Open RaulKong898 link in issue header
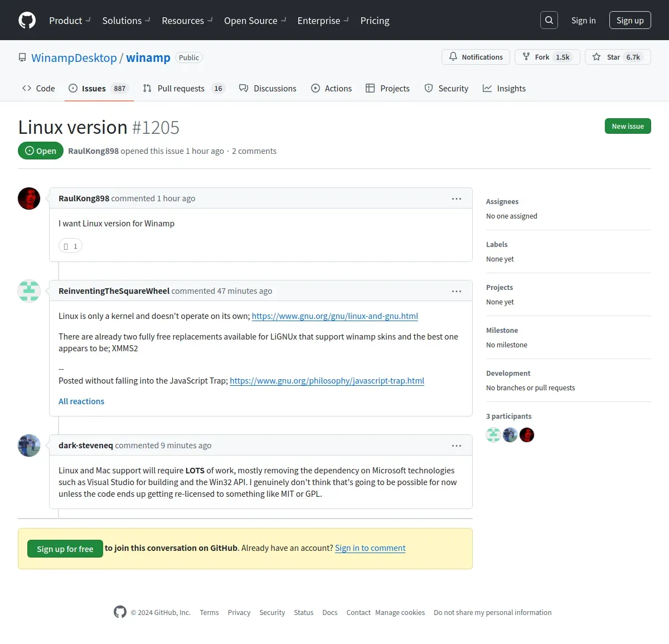This screenshot has width=669, height=644. click(93, 151)
